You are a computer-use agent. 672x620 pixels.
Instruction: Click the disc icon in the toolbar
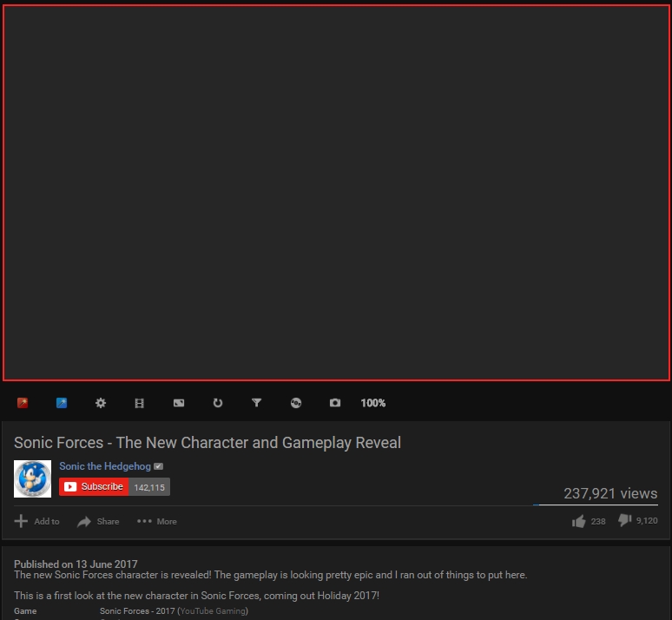(x=296, y=403)
